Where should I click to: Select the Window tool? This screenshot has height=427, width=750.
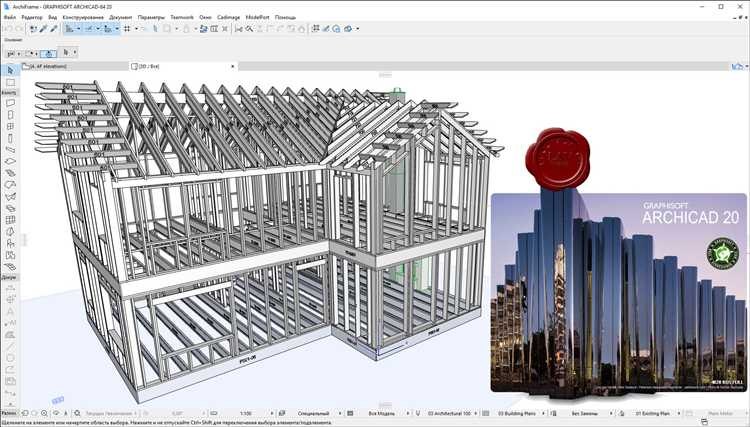[x=10, y=126]
